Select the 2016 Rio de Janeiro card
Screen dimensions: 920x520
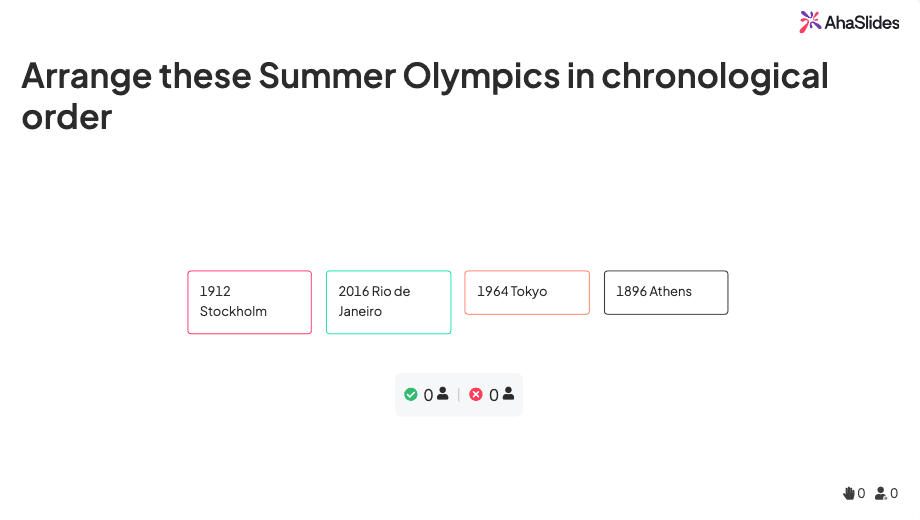tap(388, 302)
